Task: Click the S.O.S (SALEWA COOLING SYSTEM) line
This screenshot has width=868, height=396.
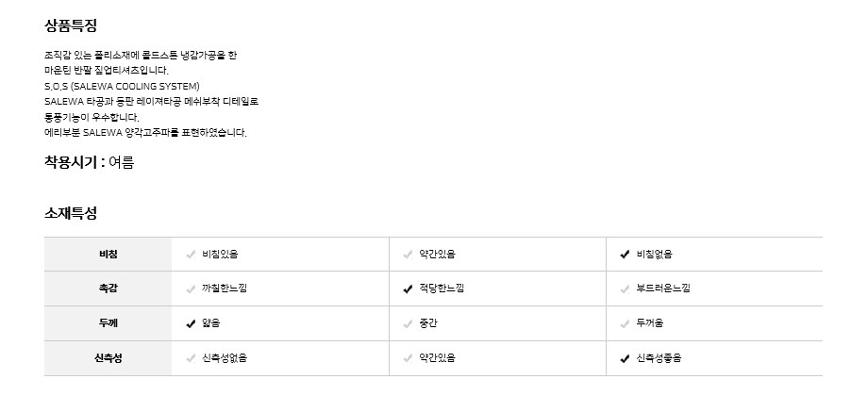Action: coord(122,86)
